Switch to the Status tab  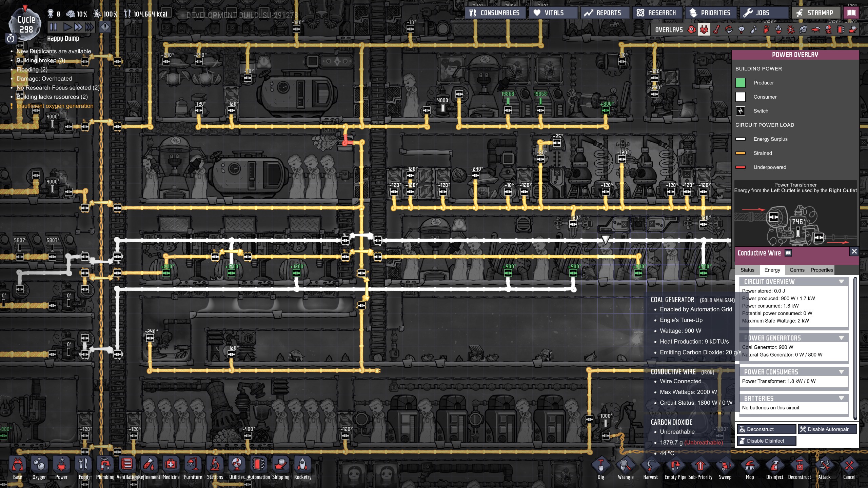click(747, 270)
